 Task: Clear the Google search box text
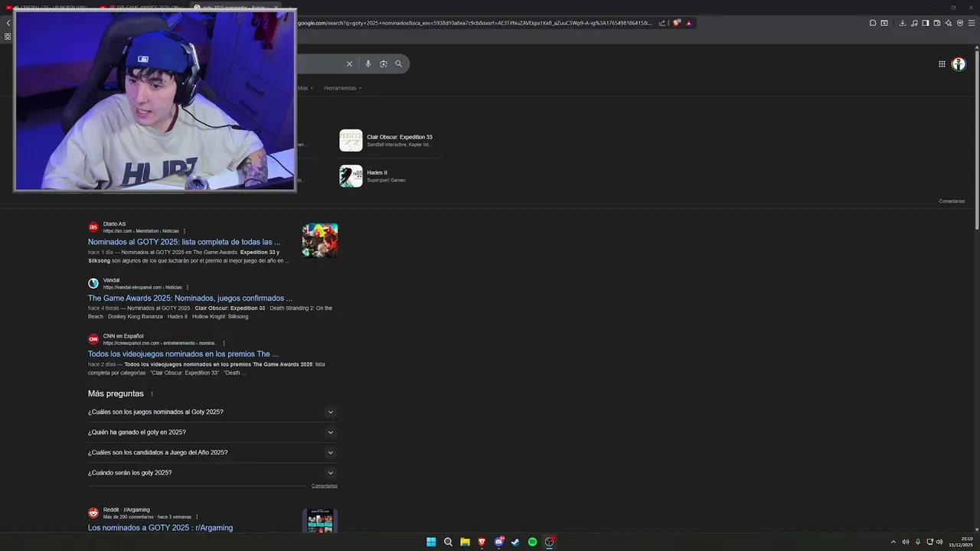(349, 64)
